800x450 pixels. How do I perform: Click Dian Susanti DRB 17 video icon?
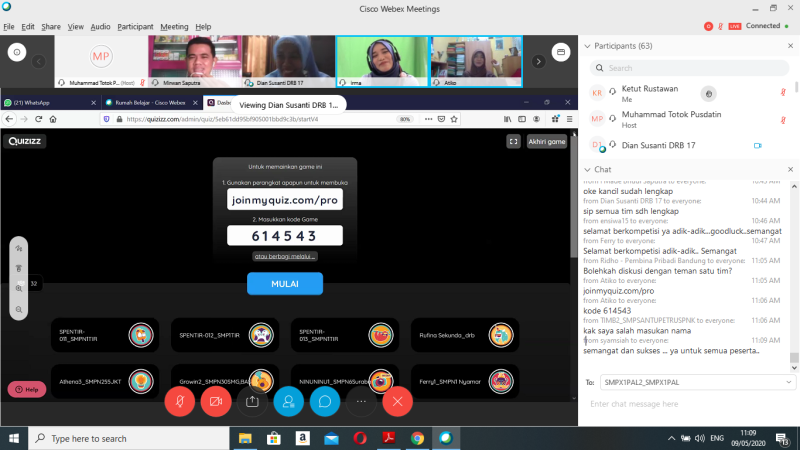[x=758, y=145]
